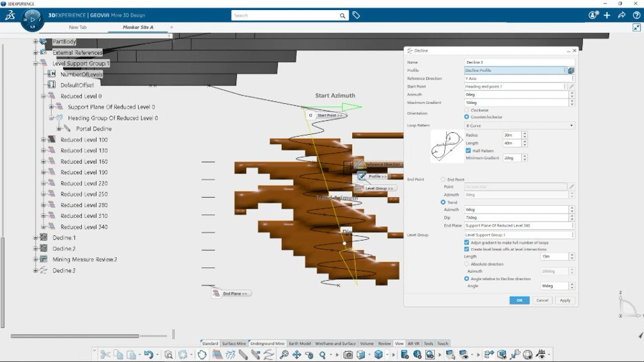The height and width of the screenshot is (362, 644).
Task: Click the Name field containing Decline.3
Action: [519, 62]
